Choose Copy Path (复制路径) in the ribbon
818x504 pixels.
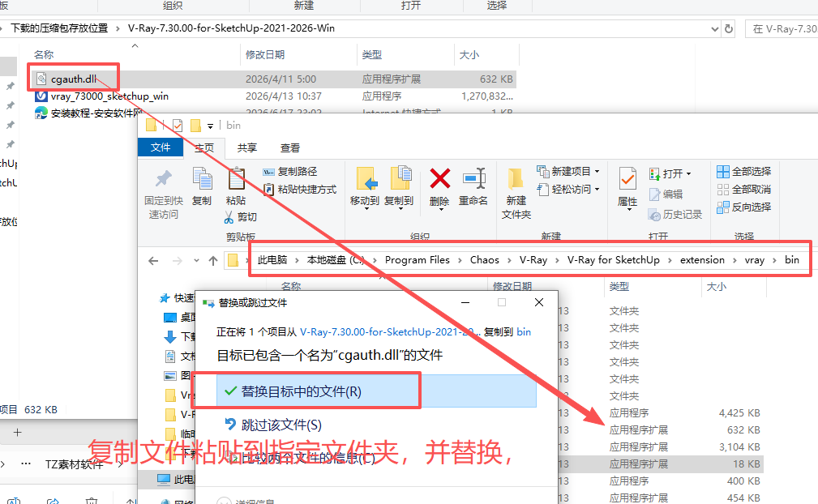[290, 172]
